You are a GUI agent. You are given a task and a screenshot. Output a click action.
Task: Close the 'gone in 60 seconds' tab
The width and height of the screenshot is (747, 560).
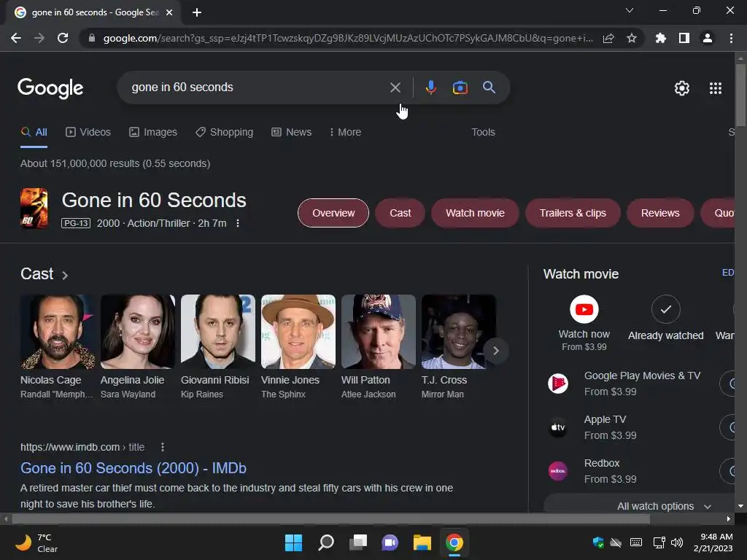point(169,12)
